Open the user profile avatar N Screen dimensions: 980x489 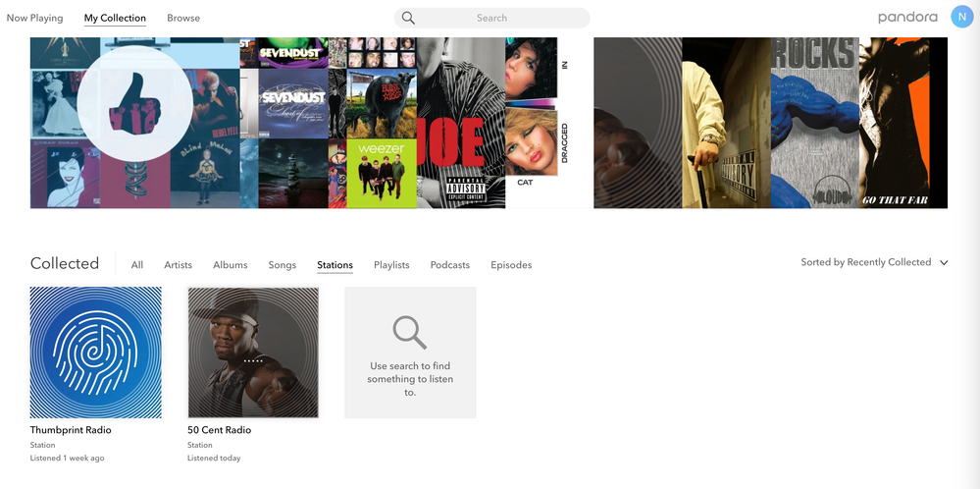pyautogui.click(x=962, y=17)
